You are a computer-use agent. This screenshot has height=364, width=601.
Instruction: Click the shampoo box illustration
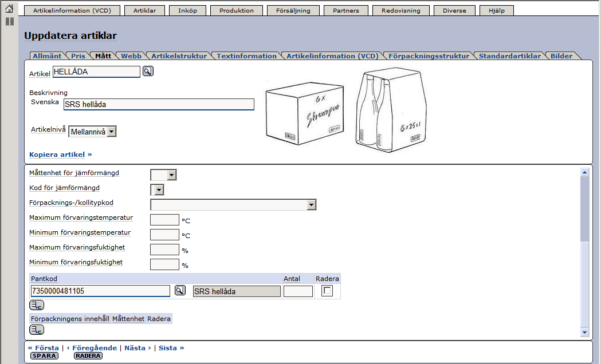tap(305, 113)
